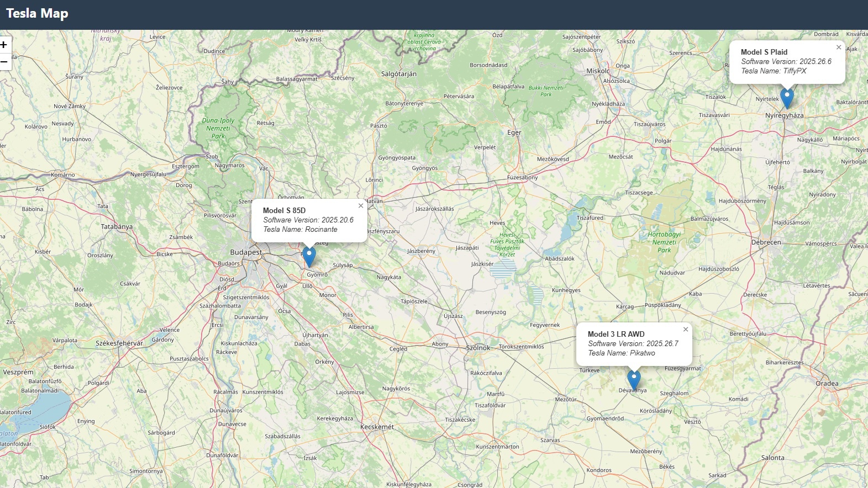Viewport: 868px width, 488px height.
Task: Click the Eger city label
Action: (x=514, y=132)
